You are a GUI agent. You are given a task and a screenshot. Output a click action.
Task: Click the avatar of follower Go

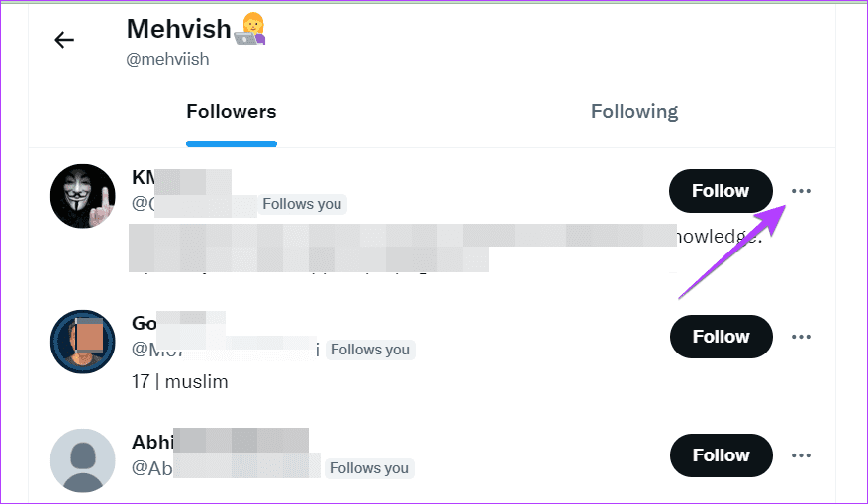(x=83, y=343)
